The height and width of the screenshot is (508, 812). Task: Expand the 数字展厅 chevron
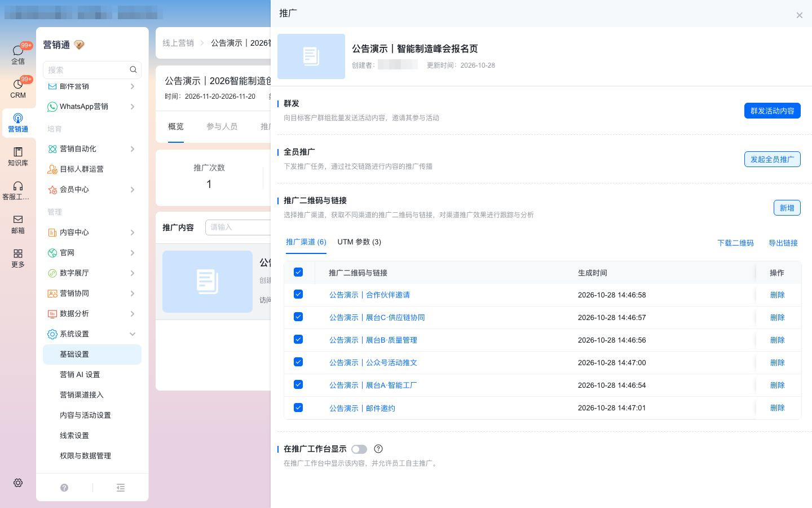pos(133,273)
